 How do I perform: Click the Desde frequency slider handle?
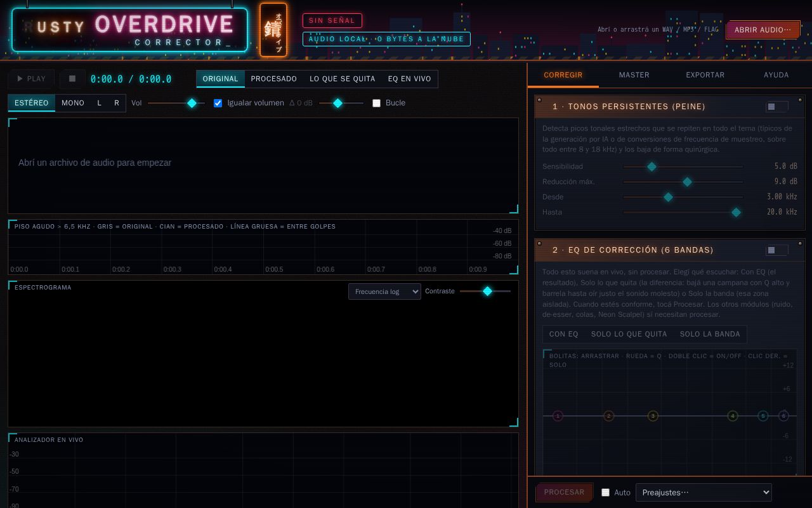pyautogui.click(x=668, y=197)
